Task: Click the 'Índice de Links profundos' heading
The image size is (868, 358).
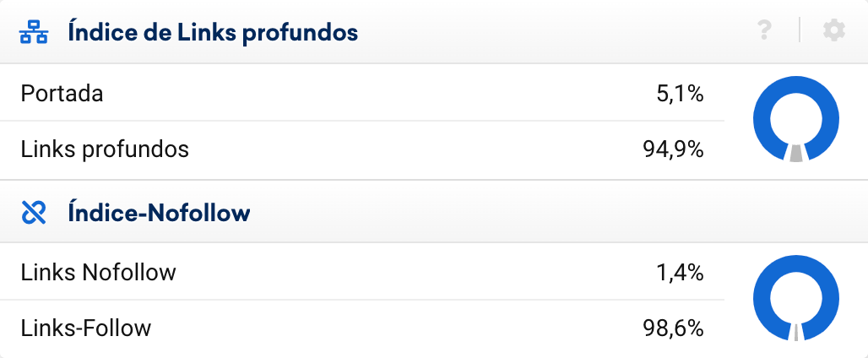Action: [x=213, y=33]
